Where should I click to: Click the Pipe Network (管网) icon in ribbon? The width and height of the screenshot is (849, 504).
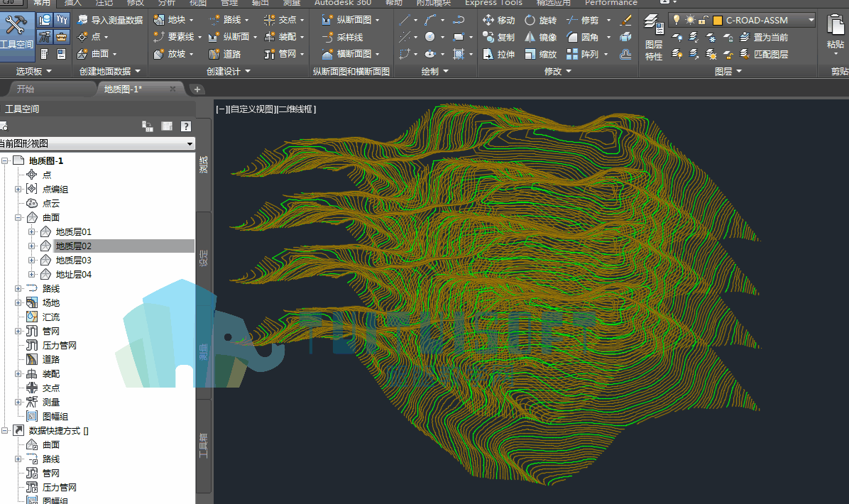(x=270, y=53)
